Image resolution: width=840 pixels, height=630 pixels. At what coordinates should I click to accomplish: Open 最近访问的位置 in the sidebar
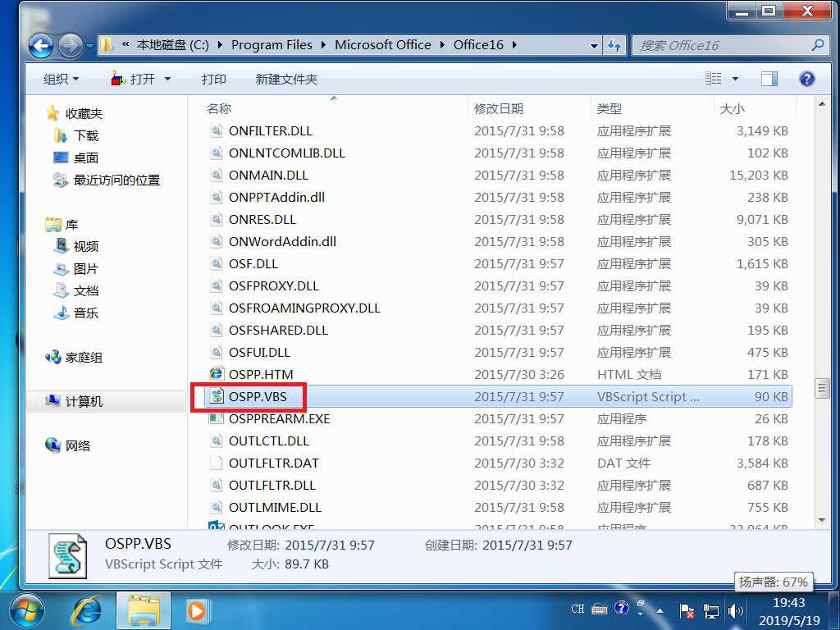point(116,180)
